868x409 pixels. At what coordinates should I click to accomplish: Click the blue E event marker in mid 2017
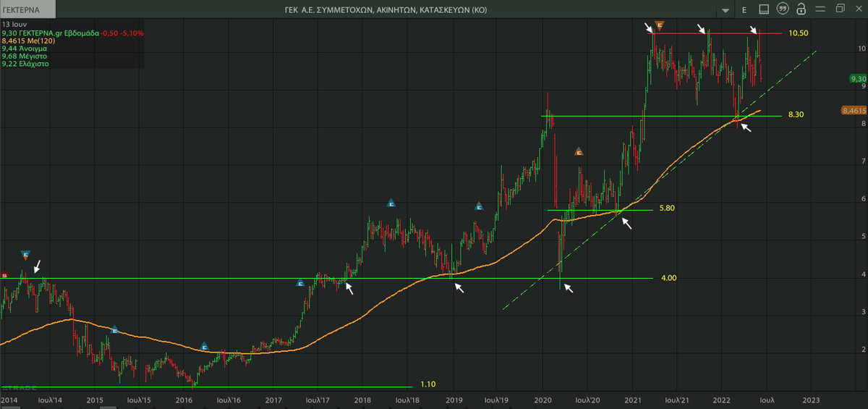(300, 283)
